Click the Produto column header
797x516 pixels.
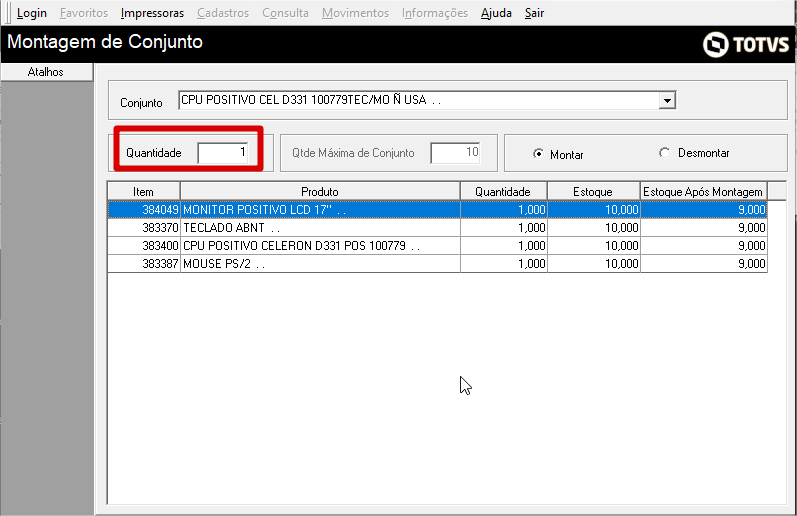point(320,192)
